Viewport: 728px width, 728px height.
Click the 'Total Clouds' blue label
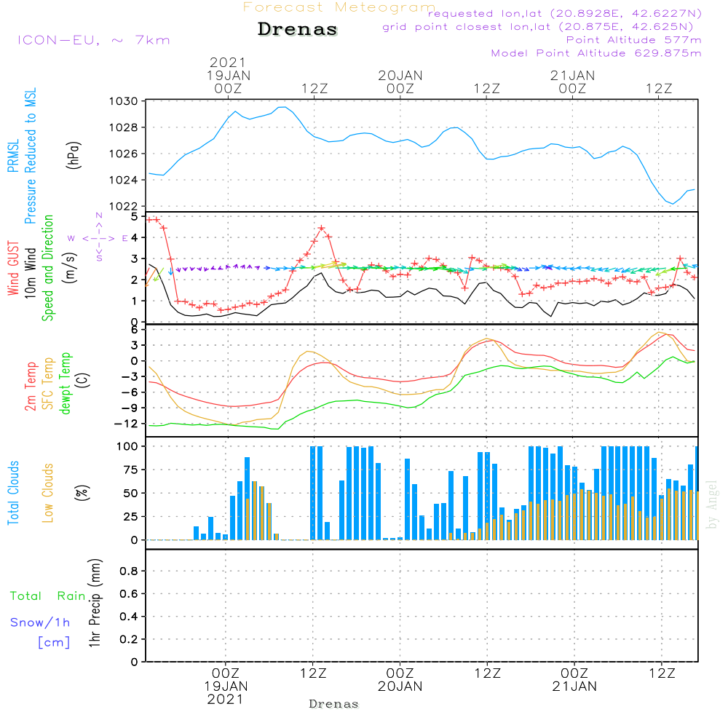click(x=13, y=493)
